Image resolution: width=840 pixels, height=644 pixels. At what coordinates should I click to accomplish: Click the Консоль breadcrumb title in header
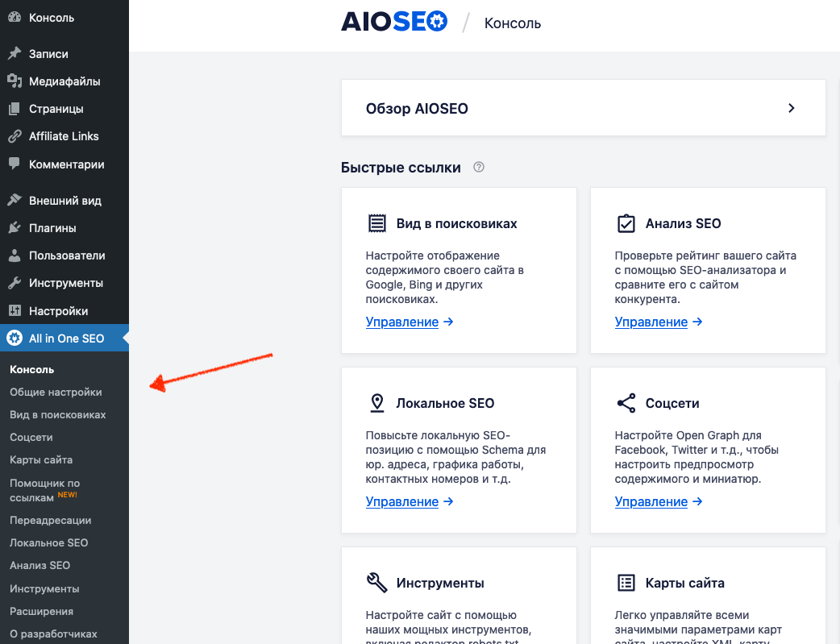513,23
